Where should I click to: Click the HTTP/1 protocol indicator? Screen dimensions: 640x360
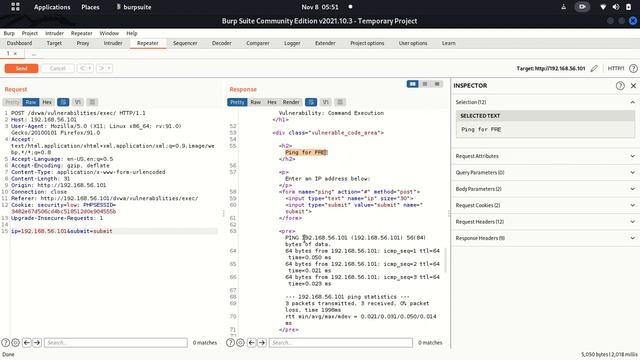(x=616, y=68)
